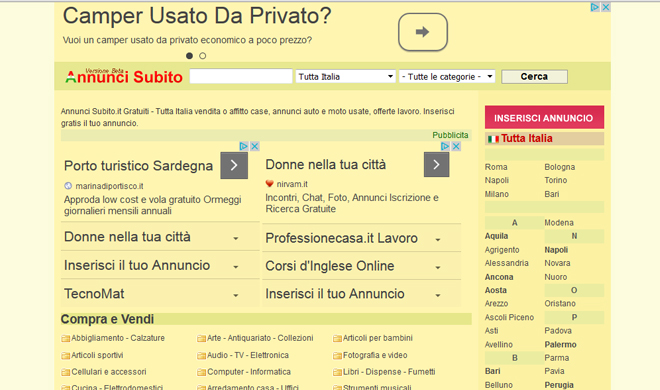The width and height of the screenshot is (660, 390).
Task: Select Ancona in province list
Action: click(499, 277)
